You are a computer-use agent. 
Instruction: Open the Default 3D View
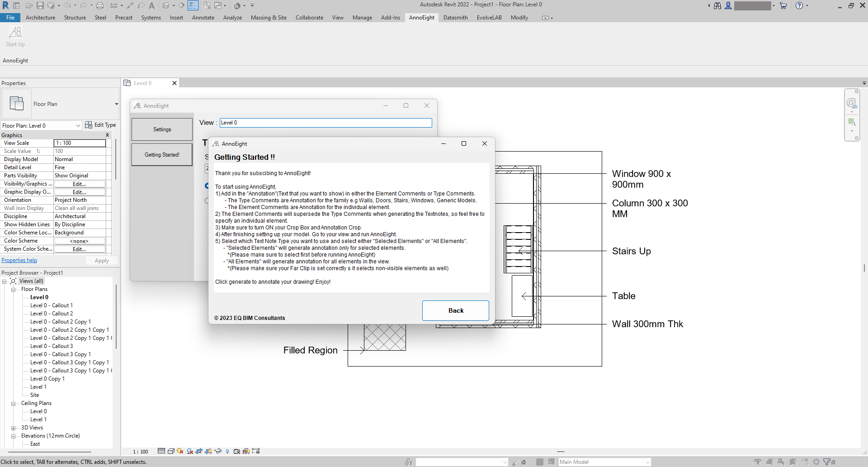(166, 5)
